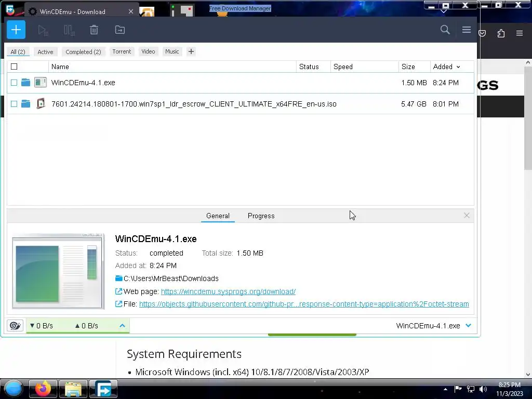Screen dimensions: 532x399
Task: Open Firefox extensions puzzle icon
Action: point(501,33)
